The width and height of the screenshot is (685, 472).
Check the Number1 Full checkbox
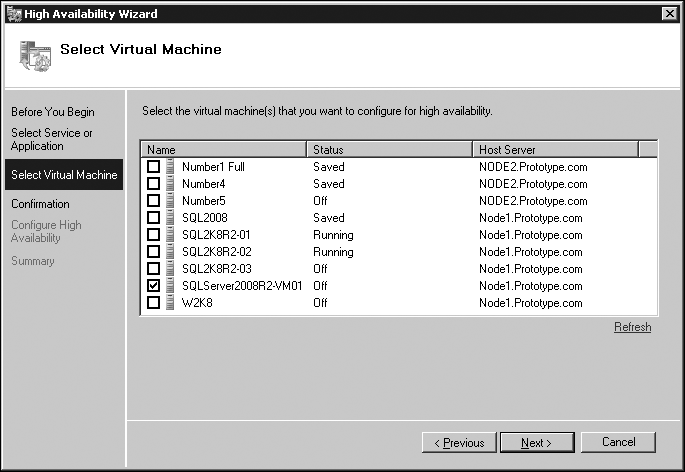pyautogui.click(x=153, y=167)
